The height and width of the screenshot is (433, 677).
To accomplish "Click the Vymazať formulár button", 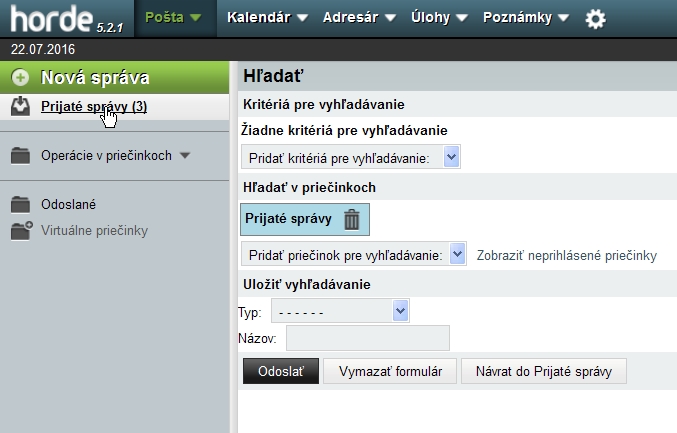I will point(390,371).
